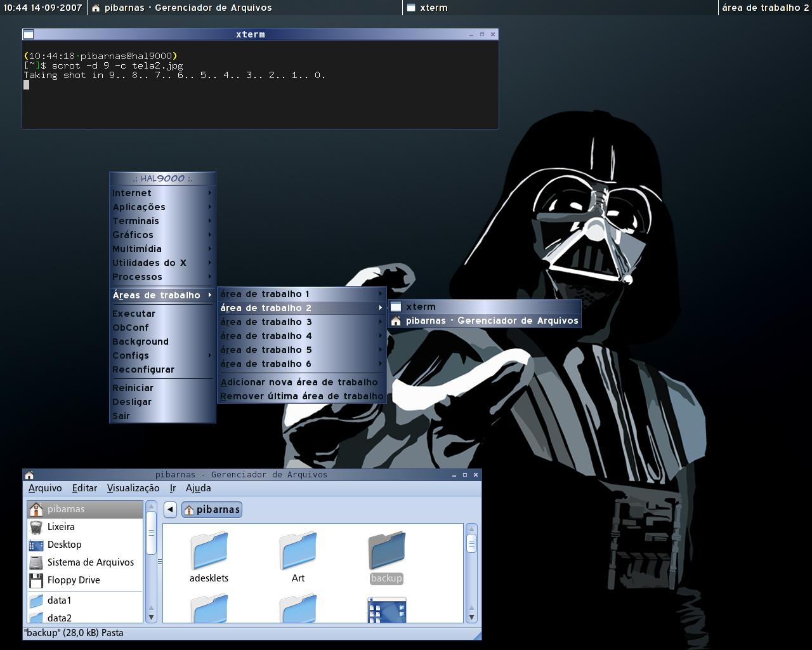Expand the Configs submenu
Viewport: 812px width, 650px height.
pos(162,355)
